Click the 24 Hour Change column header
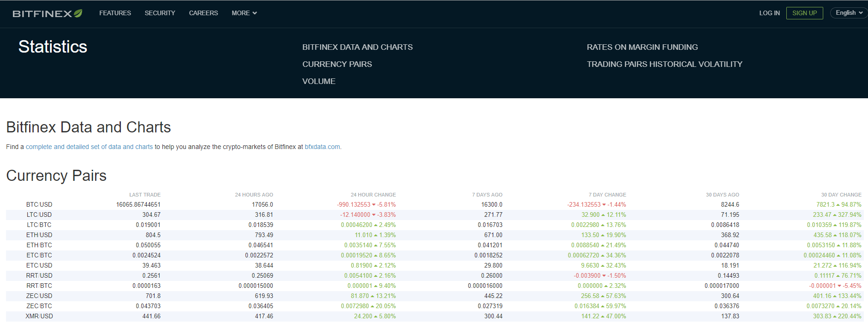The width and height of the screenshot is (868, 322). tap(373, 195)
